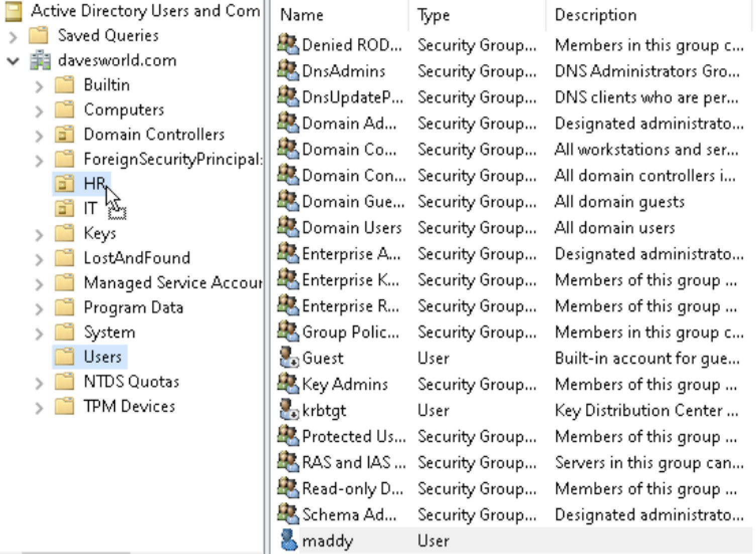Click 'DNS Administrators Gro...' description

(647, 71)
